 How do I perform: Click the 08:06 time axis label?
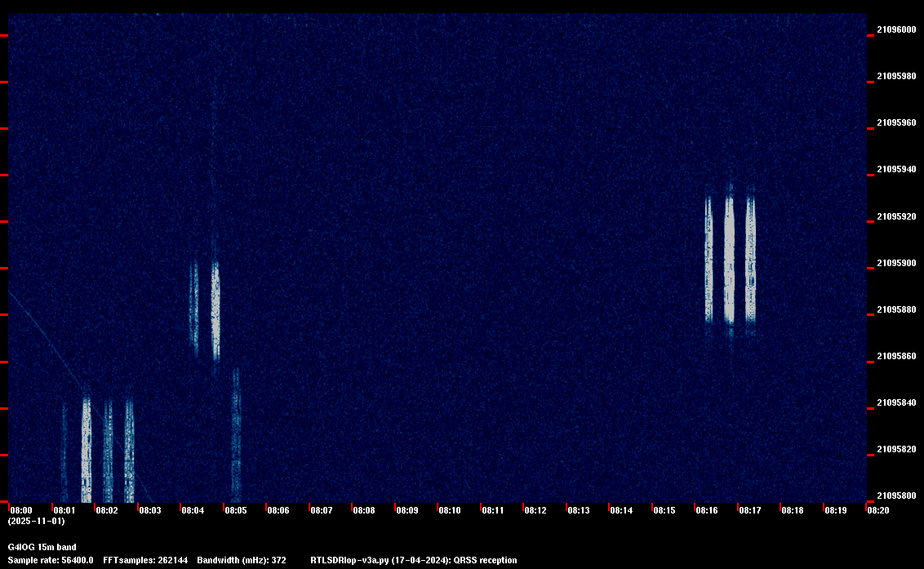[278, 510]
